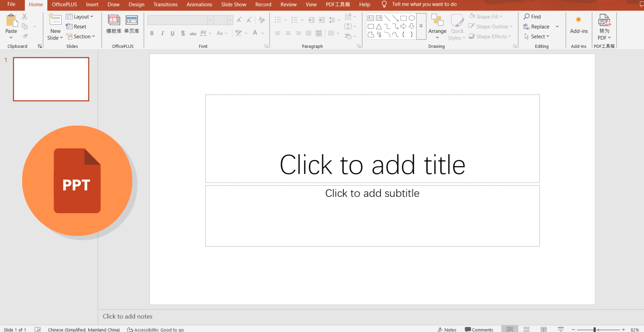The image size is (644, 332).
Task: Open the 模板库 template library
Action: tap(114, 20)
